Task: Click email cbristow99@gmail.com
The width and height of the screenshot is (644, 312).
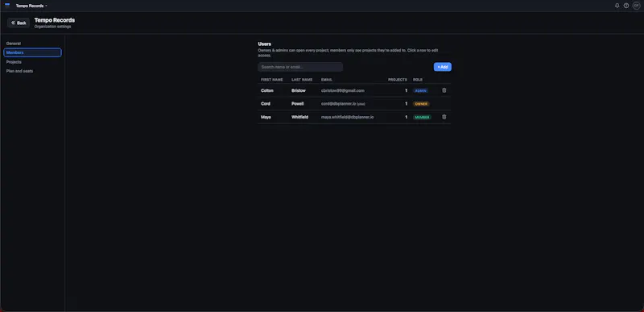Action: click(x=343, y=90)
